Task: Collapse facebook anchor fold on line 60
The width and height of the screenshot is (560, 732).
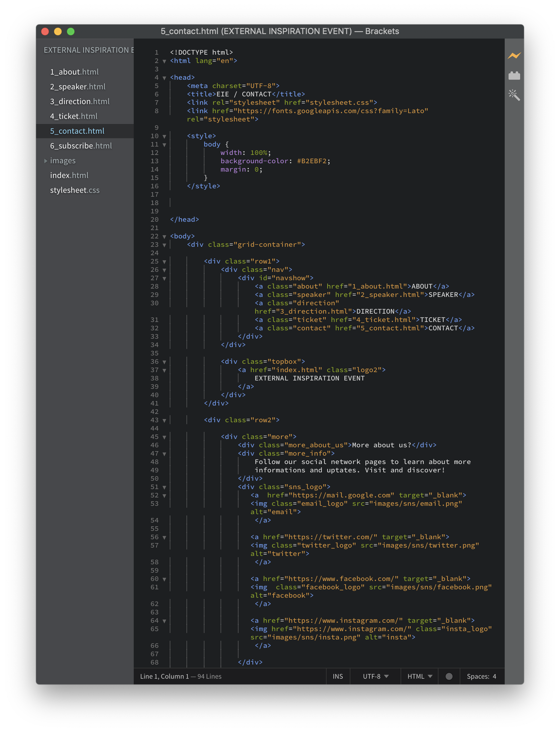Action: tap(164, 579)
